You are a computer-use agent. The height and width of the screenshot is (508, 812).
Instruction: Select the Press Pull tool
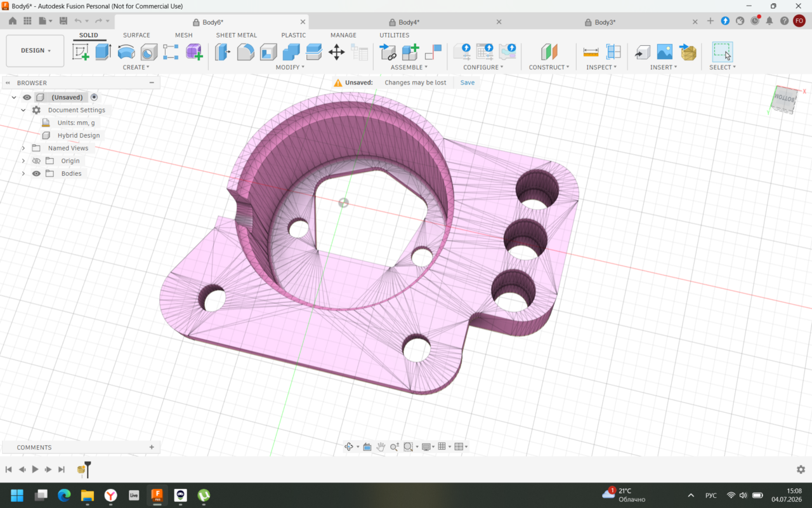[x=223, y=52]
